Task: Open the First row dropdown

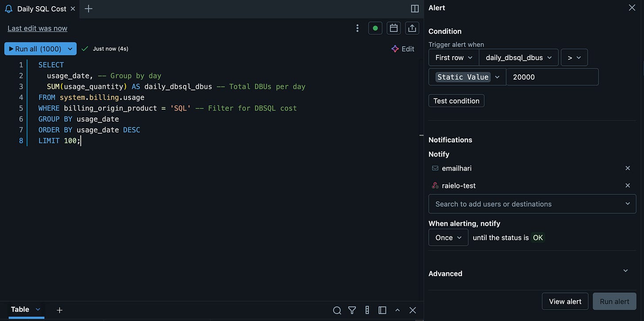Action: tap(454, 57)
